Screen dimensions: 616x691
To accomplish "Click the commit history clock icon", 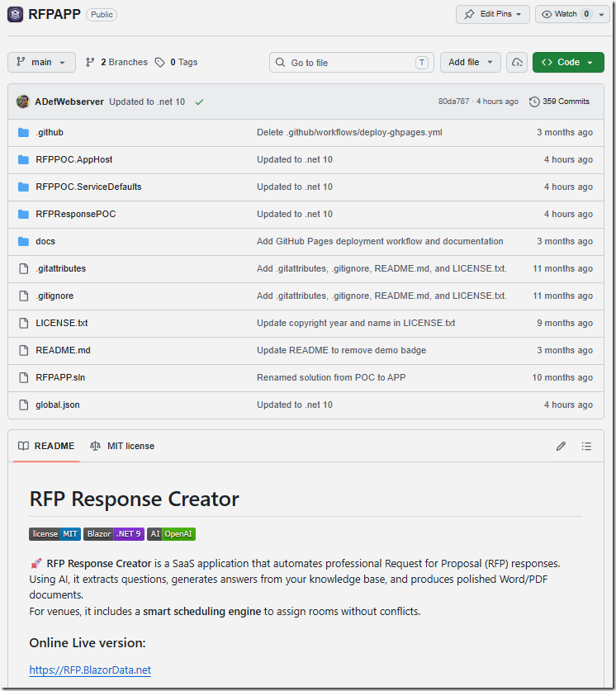I will click(x=534, y=102).
